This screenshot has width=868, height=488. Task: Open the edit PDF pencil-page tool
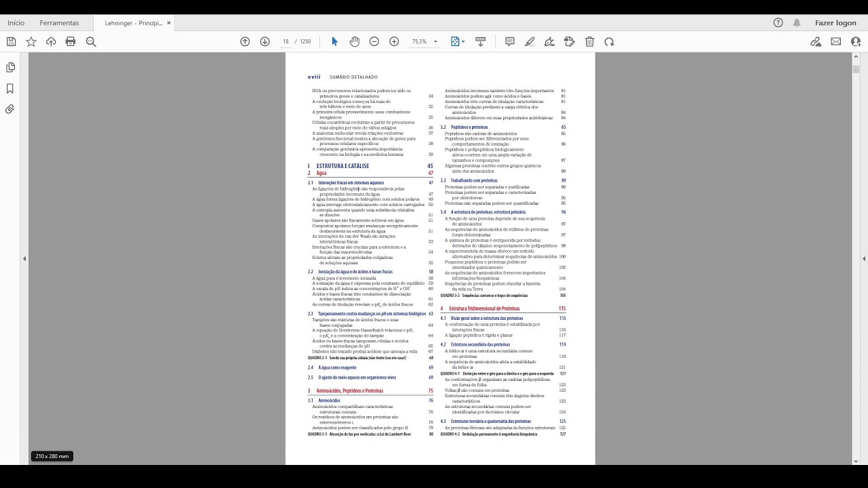pyautogui.click(x=570, y=41)
